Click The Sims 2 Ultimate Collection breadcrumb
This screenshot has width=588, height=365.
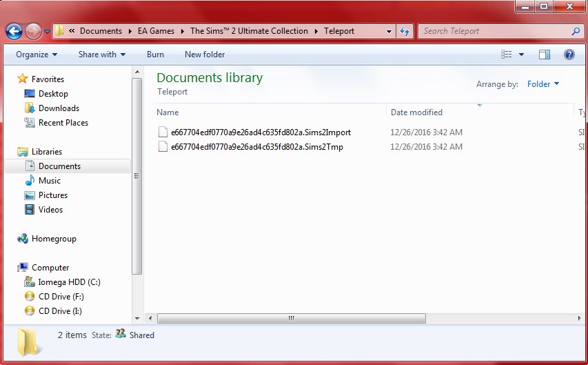[249, 31]
